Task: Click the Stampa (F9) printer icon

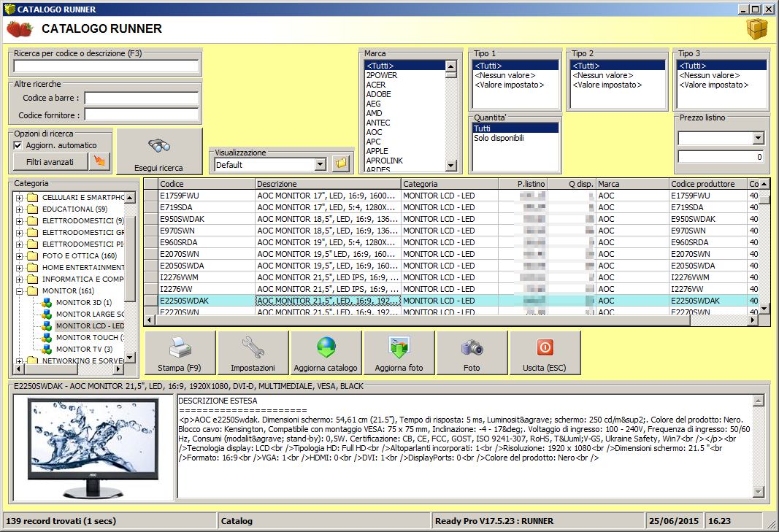Action: click(x=179, y=349)
